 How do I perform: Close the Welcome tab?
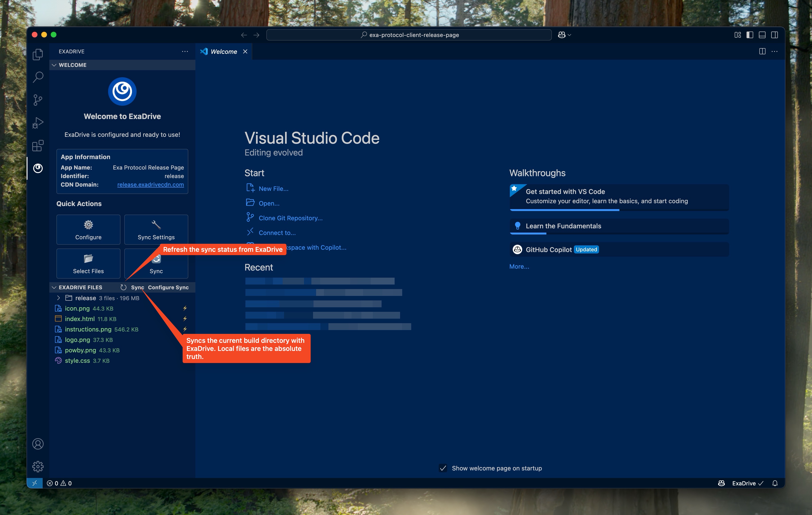[245, 51]
